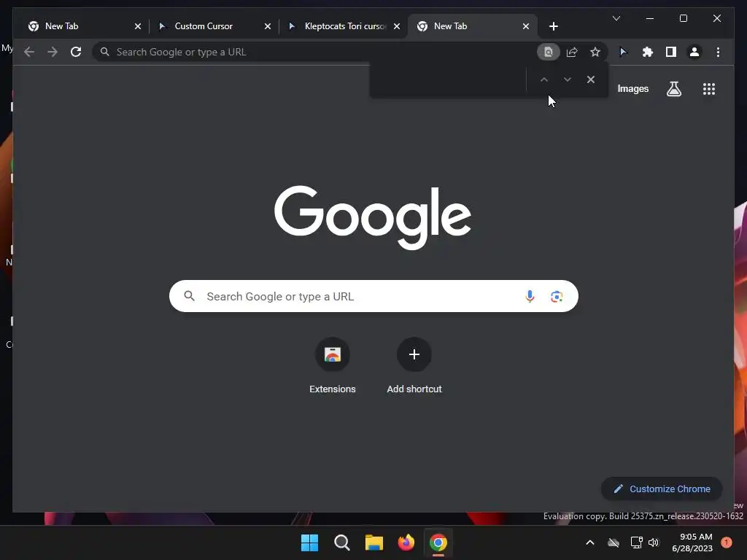Open Chrome's three-dot menu
Screen dimensions: 747x560
(x=718, y=52)
